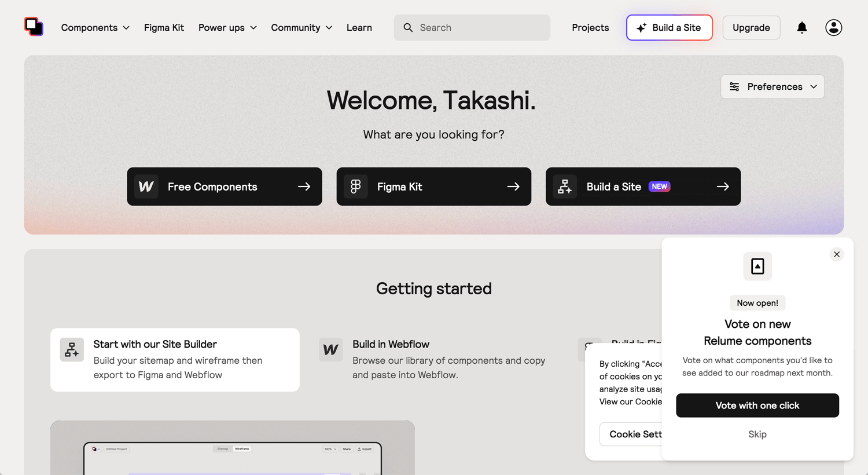Click the Webflow icon next to Build in Webflow
Screen dimensions: 868x475
[x=331, y=350]
